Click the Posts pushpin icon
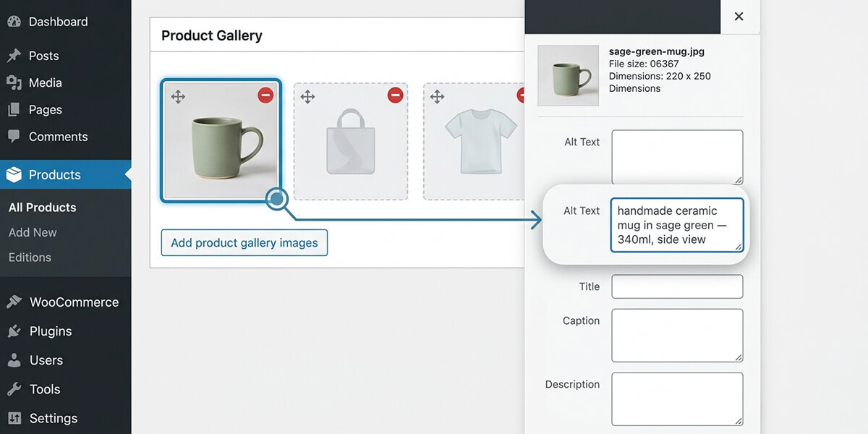This screenshot has width=868, height=434. tap(14, 56)
